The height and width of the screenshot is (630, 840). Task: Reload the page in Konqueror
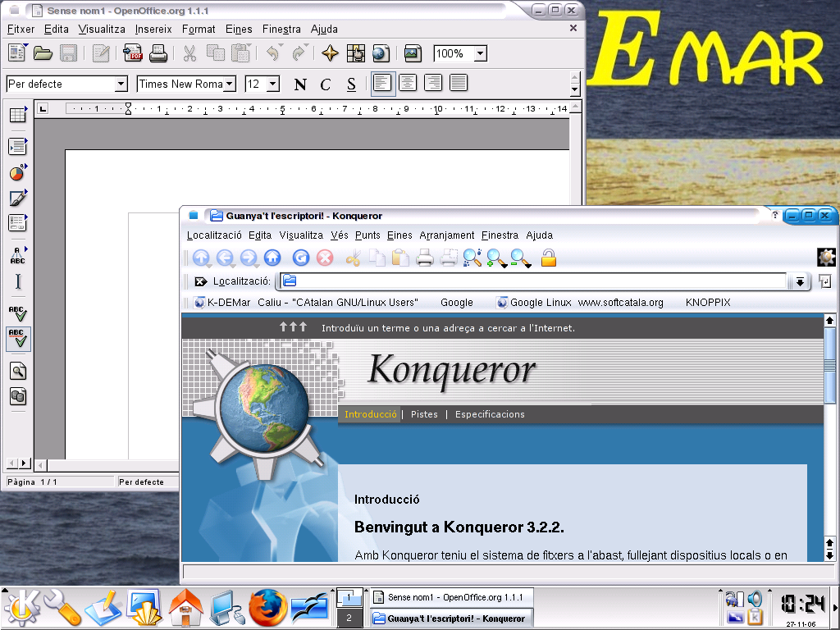click(300, 258)
